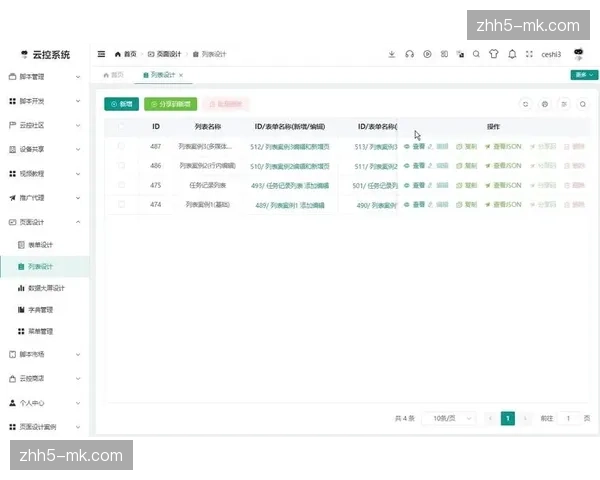Collapse the 页面设计 sidebar menu
The height and width of the screenshot is (480, 600).
(44, 222)
